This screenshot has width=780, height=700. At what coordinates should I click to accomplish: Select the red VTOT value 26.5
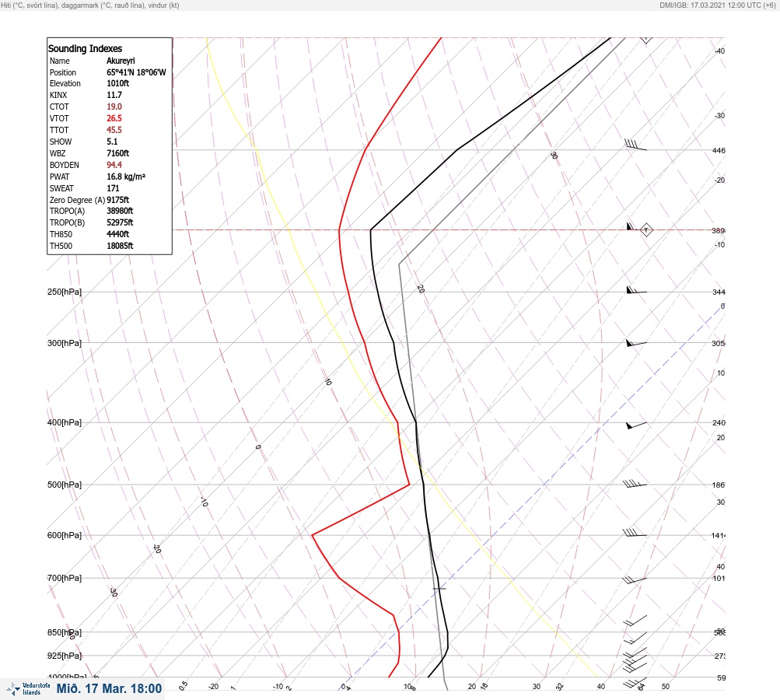[114, 118]
